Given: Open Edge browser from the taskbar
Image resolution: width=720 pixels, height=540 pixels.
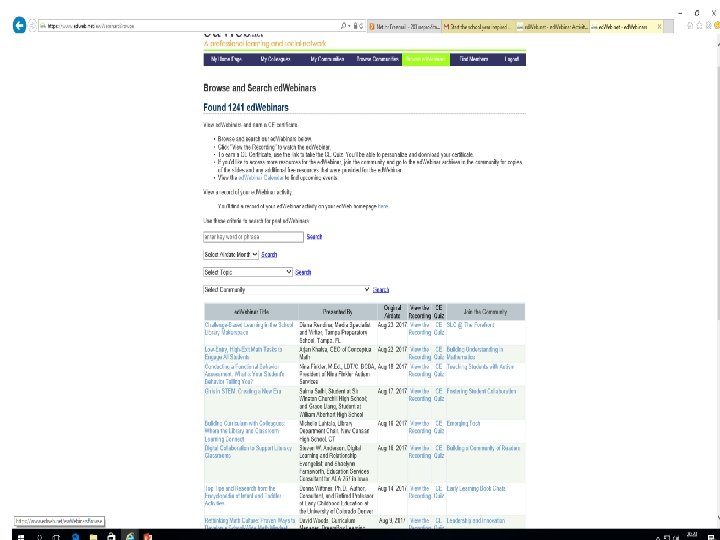Looking at the screenshot, I should tap(75, 536).
